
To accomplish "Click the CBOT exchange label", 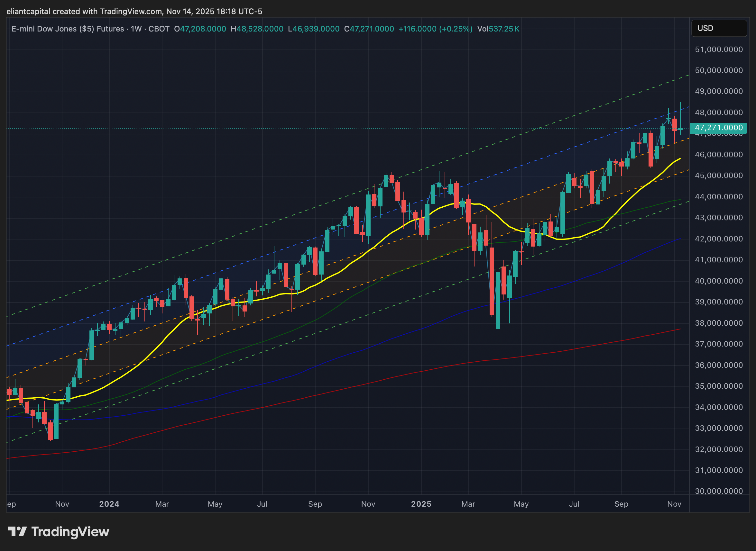I will coord(159,29).
